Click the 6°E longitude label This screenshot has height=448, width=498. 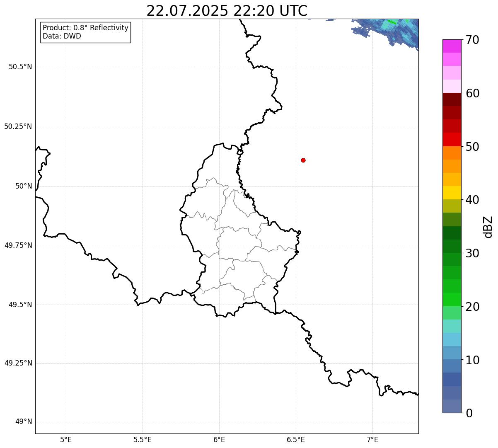click(x=219, y=440)
